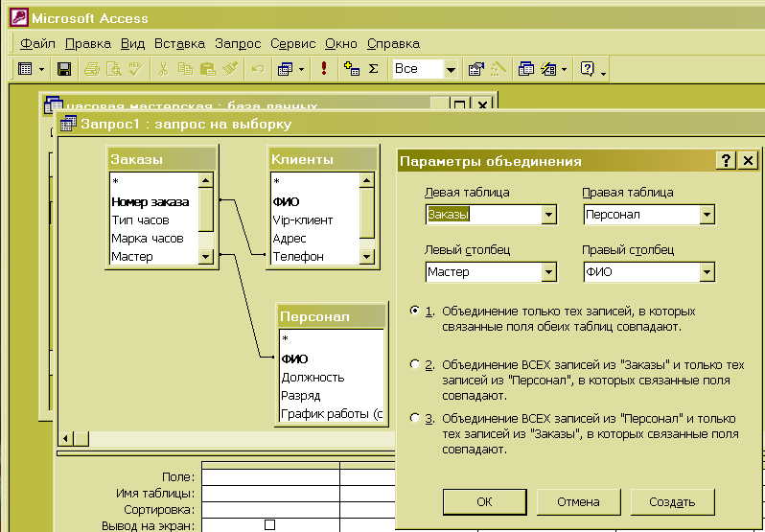Viewport: 765px width, 532px height.
Task: Click the View mode toolbar icon
Action: tap(25, 69)
